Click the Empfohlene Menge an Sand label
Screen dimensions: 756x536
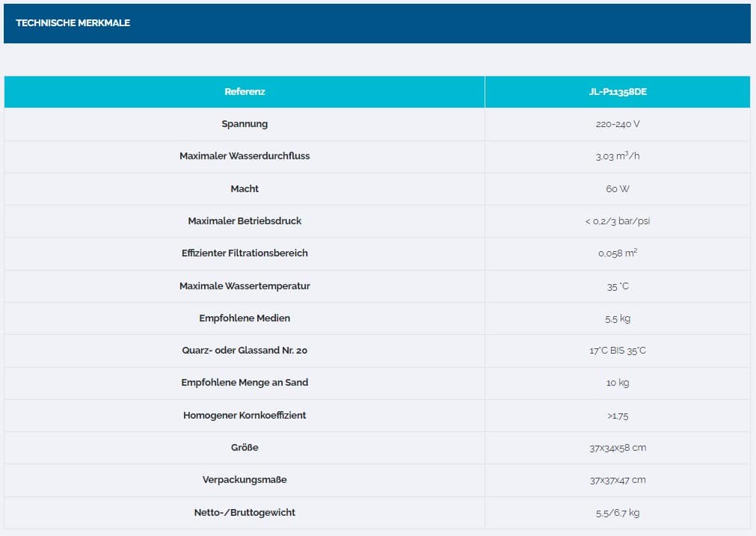(x=245, y=383)
